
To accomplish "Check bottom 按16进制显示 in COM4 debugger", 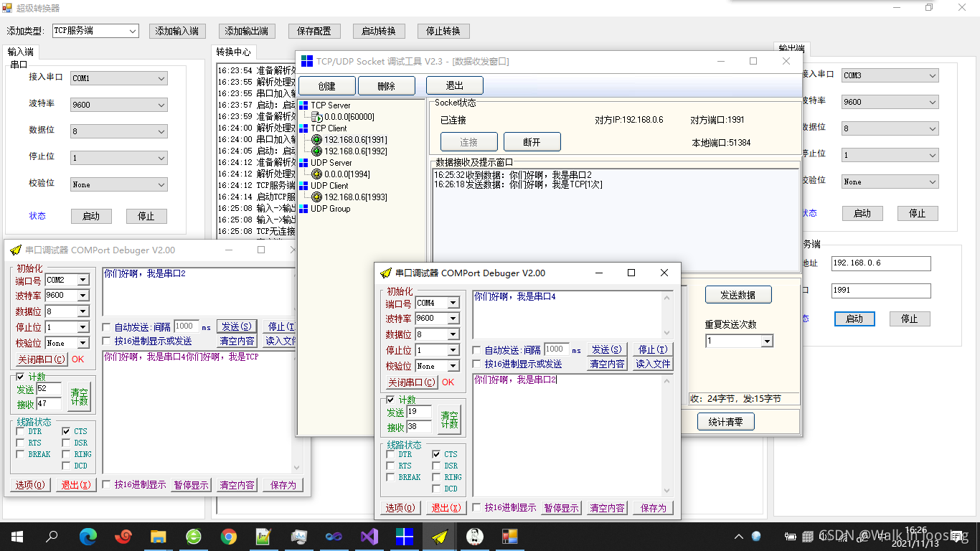I will tap(476, 507).
